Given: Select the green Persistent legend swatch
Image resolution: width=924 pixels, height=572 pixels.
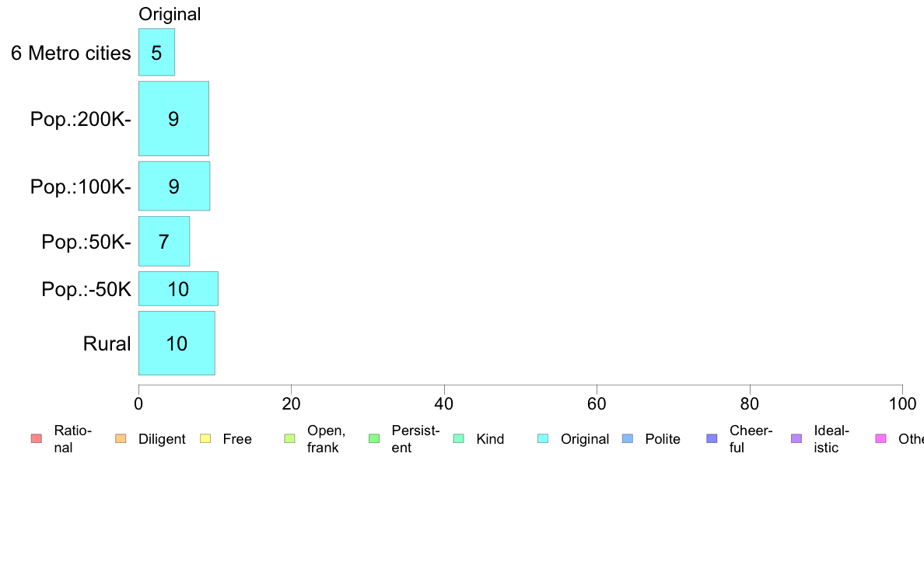Looking at the screenshot, I should (374, 439).
